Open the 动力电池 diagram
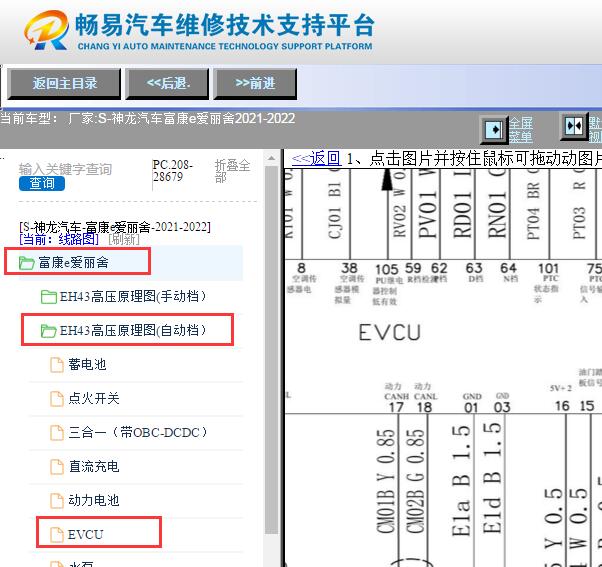The image size is (602, 567). pos(94,500)
